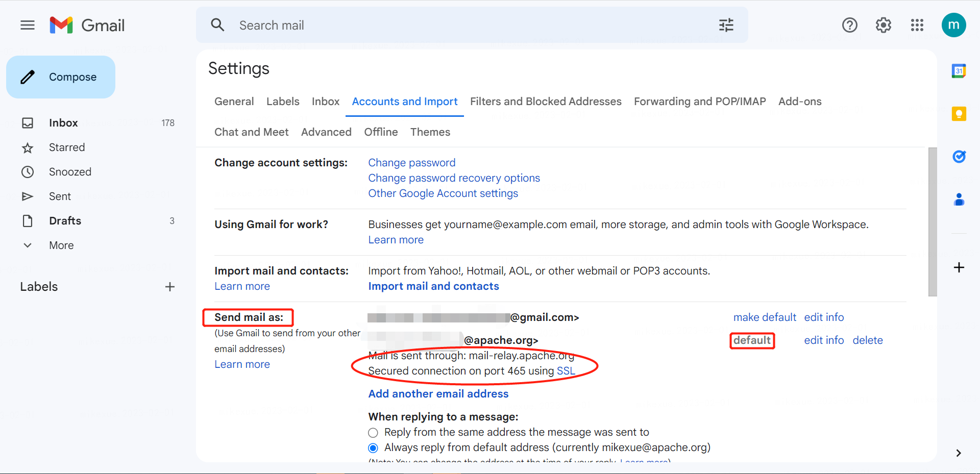Select Always reply from default address

(x=373, y=448)
